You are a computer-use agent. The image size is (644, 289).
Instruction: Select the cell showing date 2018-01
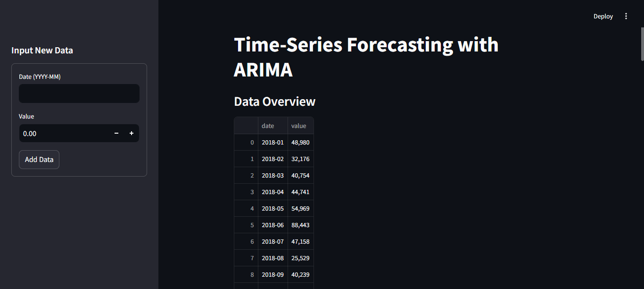(273, 142)
